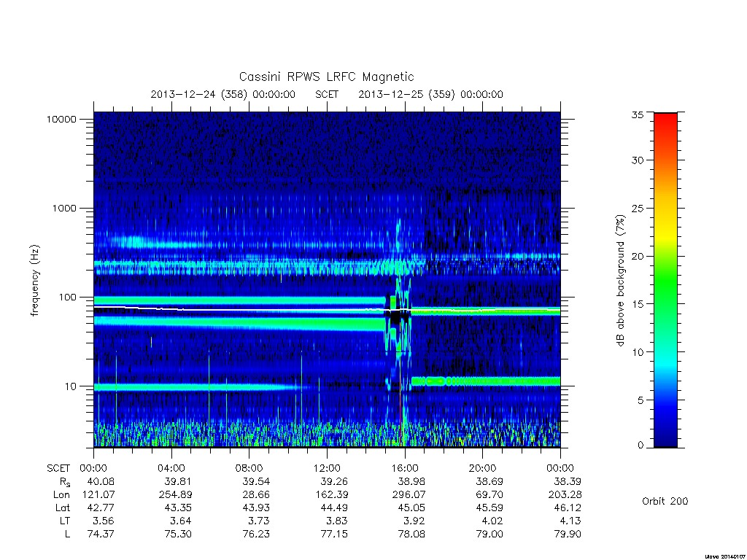Click the 16:00 time tick label
This screenshot has width=747, height=560.
405,468
